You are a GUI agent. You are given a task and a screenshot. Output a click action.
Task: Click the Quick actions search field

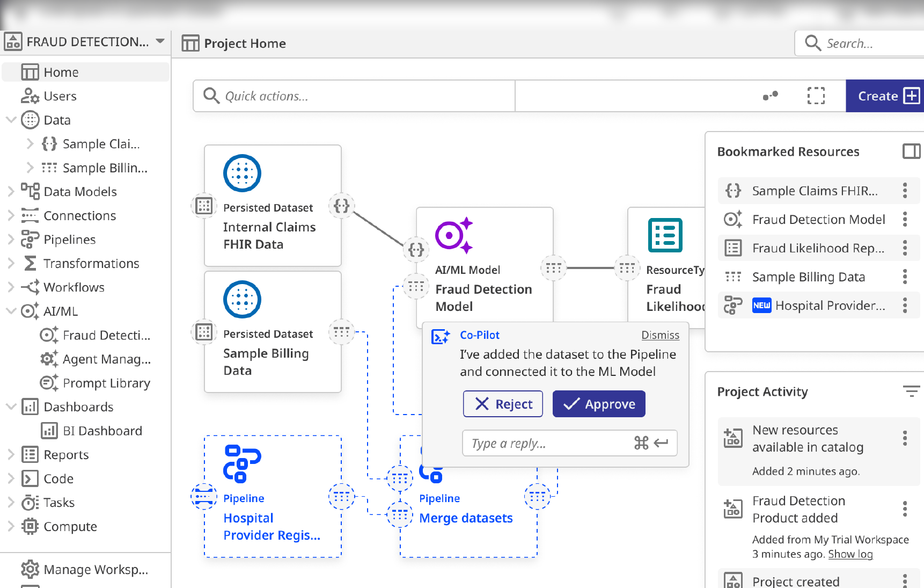354,96
